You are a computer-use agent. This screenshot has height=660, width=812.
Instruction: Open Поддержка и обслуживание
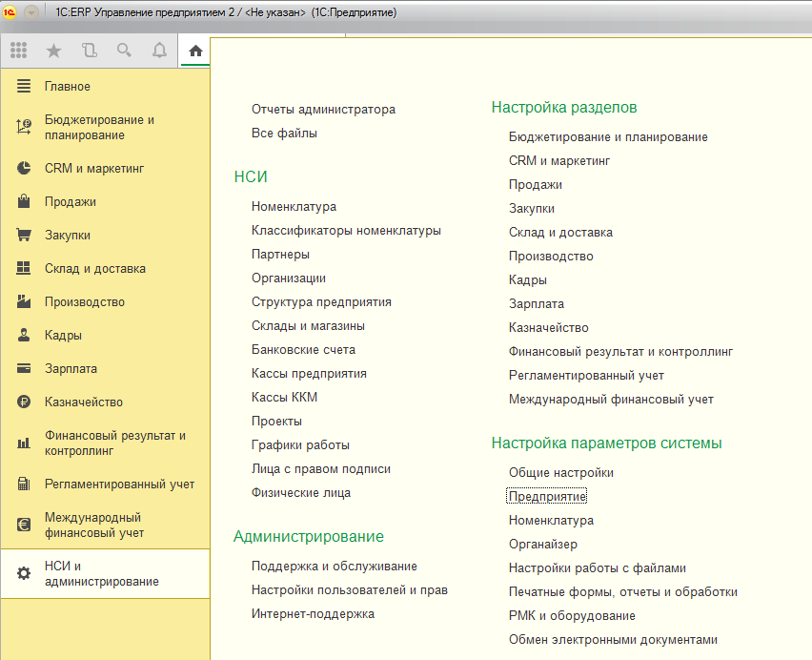[x=334, y=567]
